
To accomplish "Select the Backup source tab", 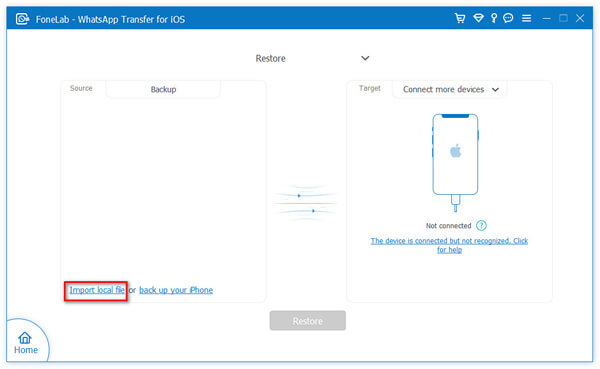I will coord(163,90).
